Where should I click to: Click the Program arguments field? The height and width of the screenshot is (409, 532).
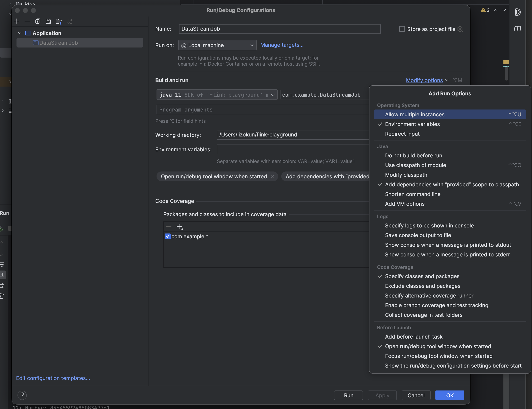click(x=263, y=109)
